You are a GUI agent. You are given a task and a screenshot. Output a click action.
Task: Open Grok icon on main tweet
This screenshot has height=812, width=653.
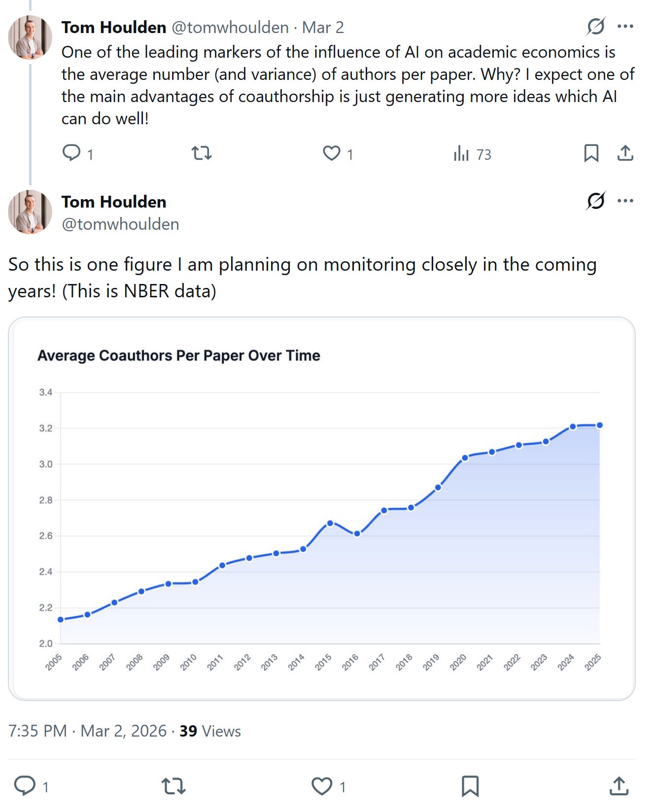[x=595, y=201]
